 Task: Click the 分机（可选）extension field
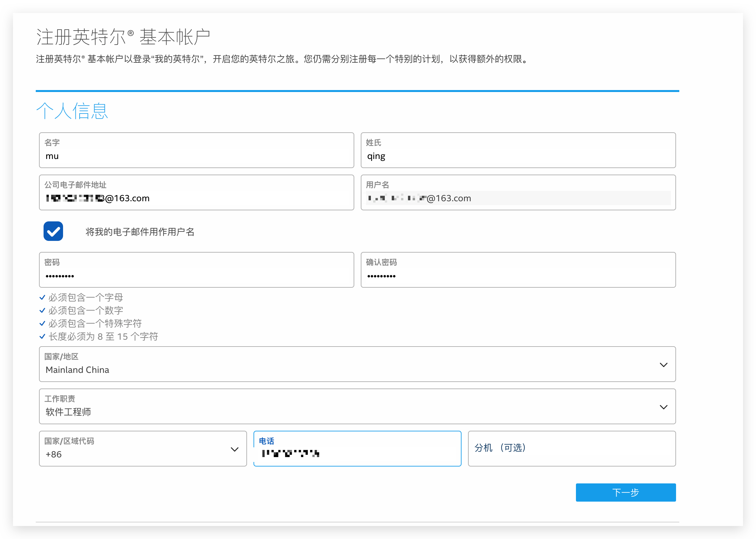click(x=572, y=449)
